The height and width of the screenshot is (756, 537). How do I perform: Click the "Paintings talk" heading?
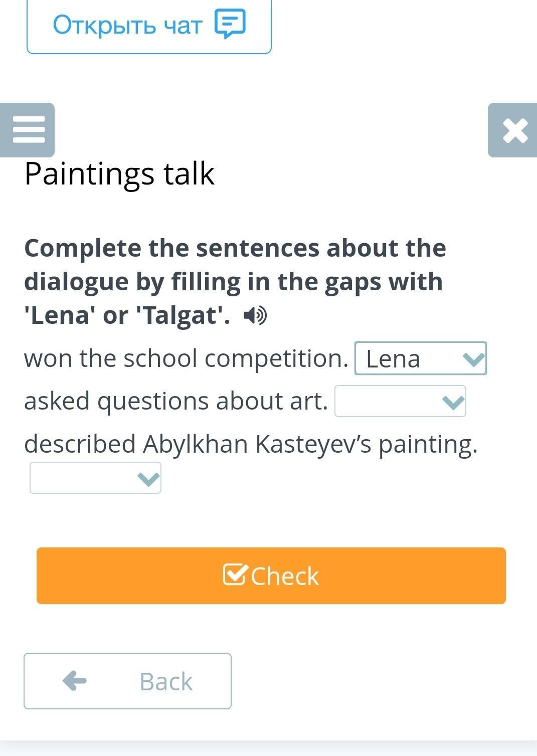pyautogui.click(x=119, y=173)
